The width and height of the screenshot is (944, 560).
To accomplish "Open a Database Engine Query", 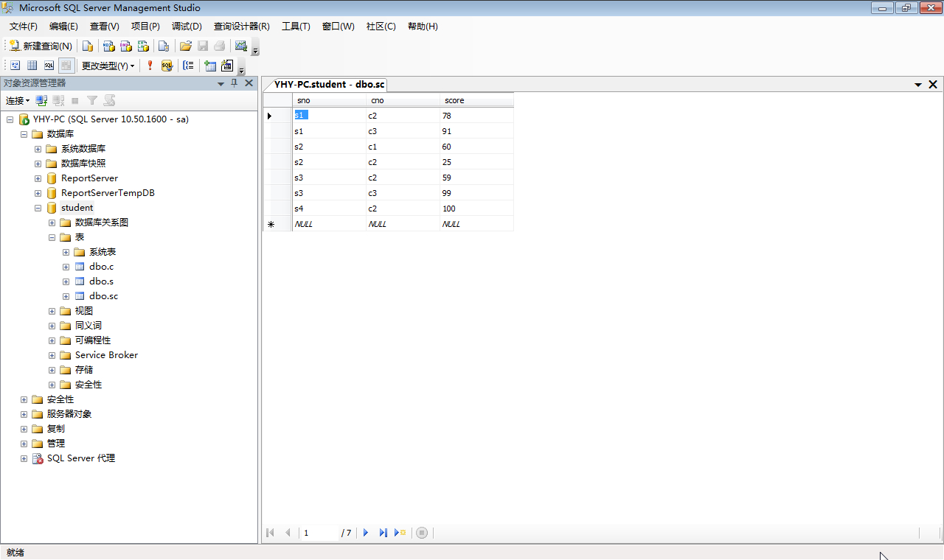I will 88,46.
